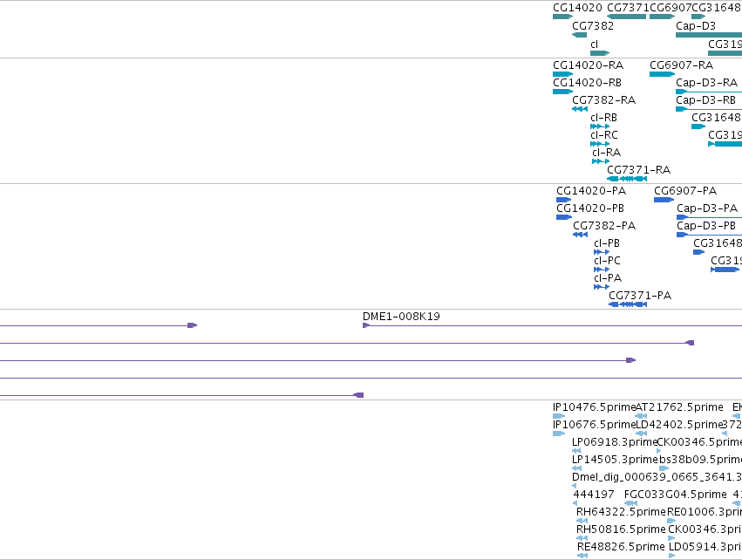Open the cl-RC transcript
The width and height of the screenshot is (742, 560).
point(600,144)
